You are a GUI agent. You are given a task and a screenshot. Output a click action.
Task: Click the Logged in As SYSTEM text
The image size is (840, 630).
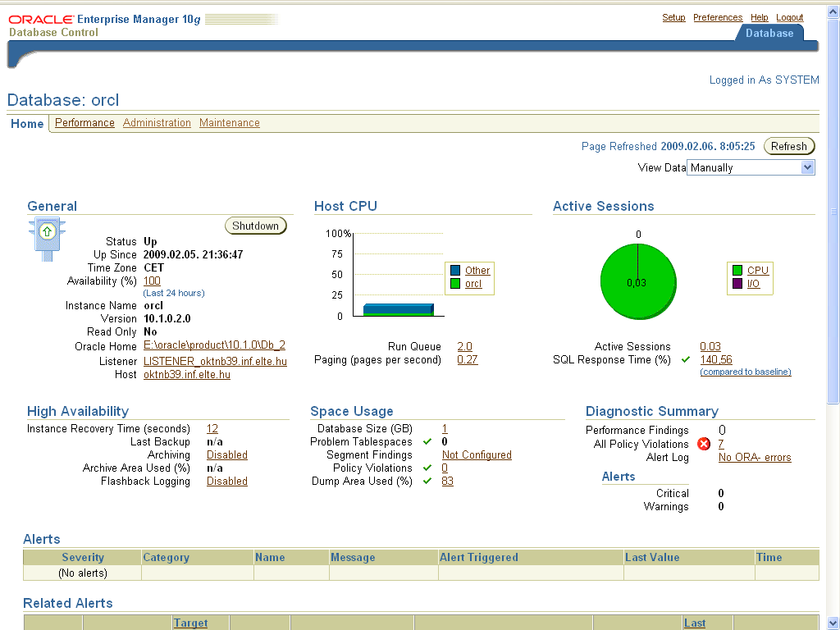(x=764, y=80)
